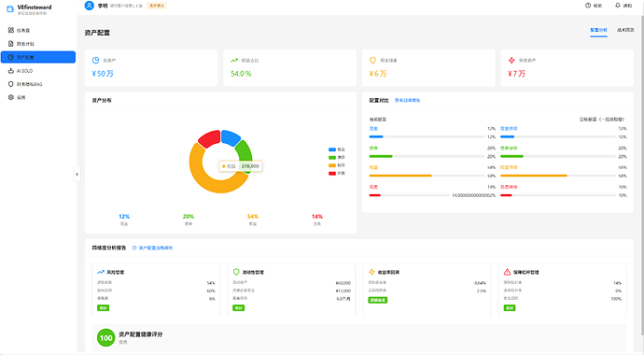
Task: Click the target cash 12% progress bar
Action: (558, 136)
